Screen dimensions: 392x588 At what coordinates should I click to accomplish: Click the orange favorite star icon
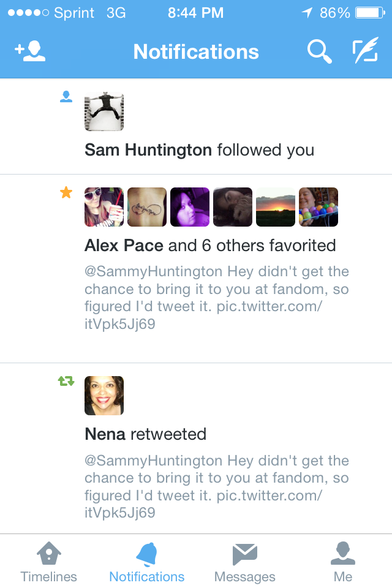(66, 192)
